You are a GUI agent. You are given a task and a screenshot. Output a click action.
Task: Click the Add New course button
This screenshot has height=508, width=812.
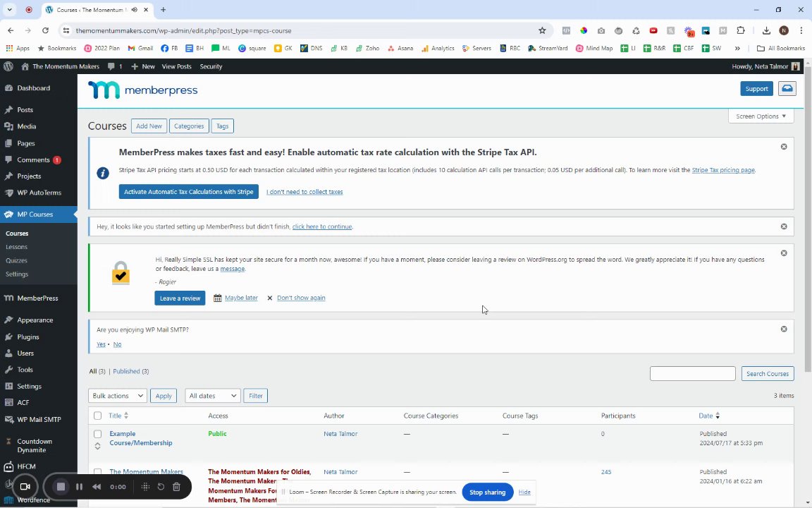pos(149,126)
